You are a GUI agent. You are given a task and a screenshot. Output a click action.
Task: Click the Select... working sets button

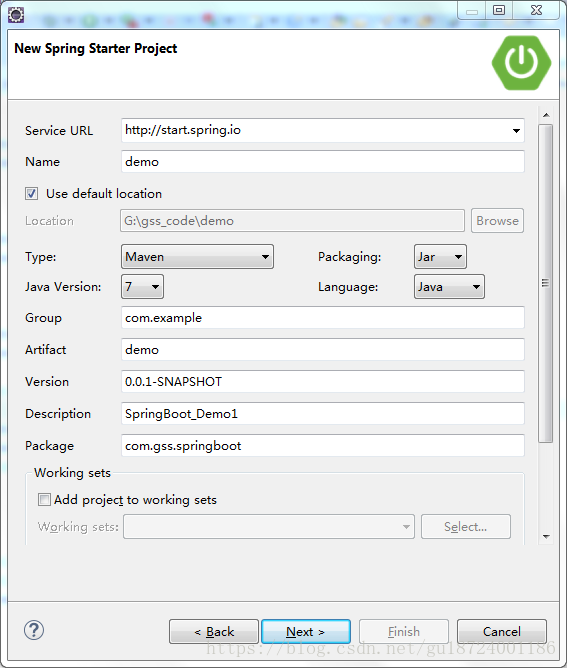(466, 527)
